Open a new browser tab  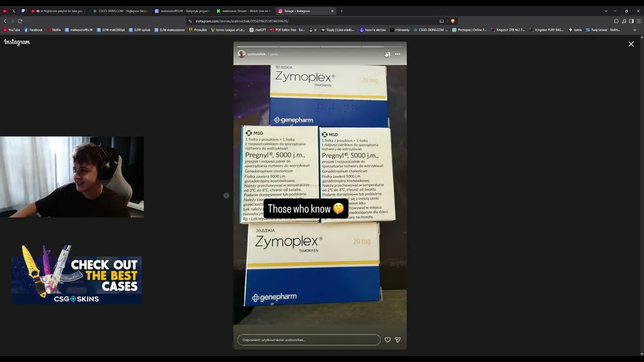(342, 11)
